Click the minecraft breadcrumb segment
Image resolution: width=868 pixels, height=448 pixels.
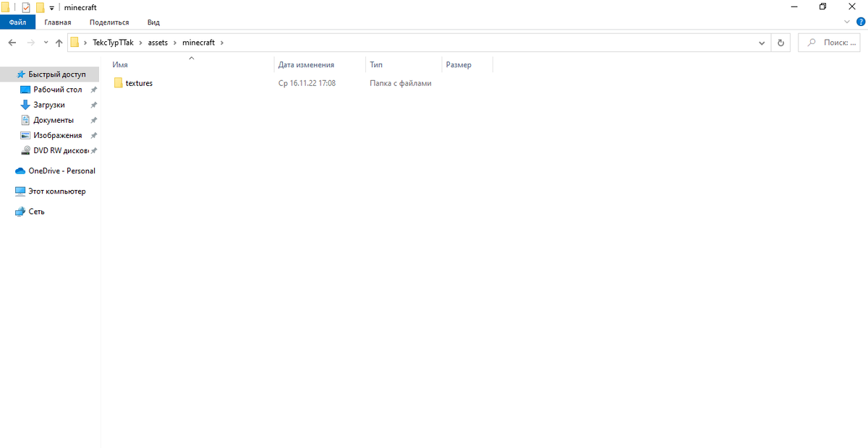tap(199, 43)
